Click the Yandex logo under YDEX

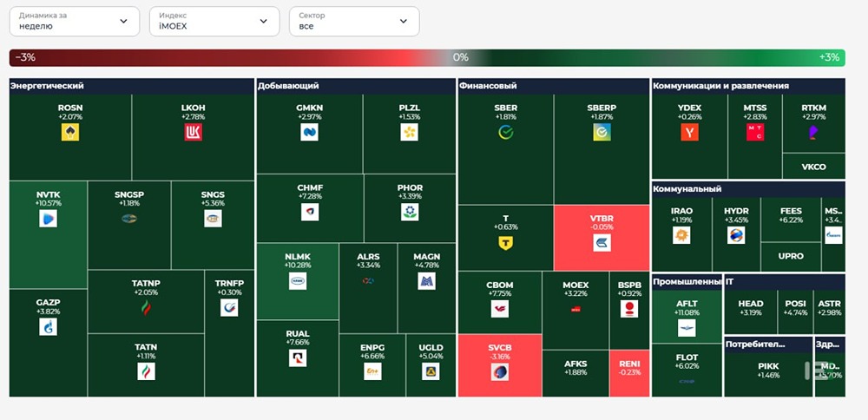click(x=690, y=132)
